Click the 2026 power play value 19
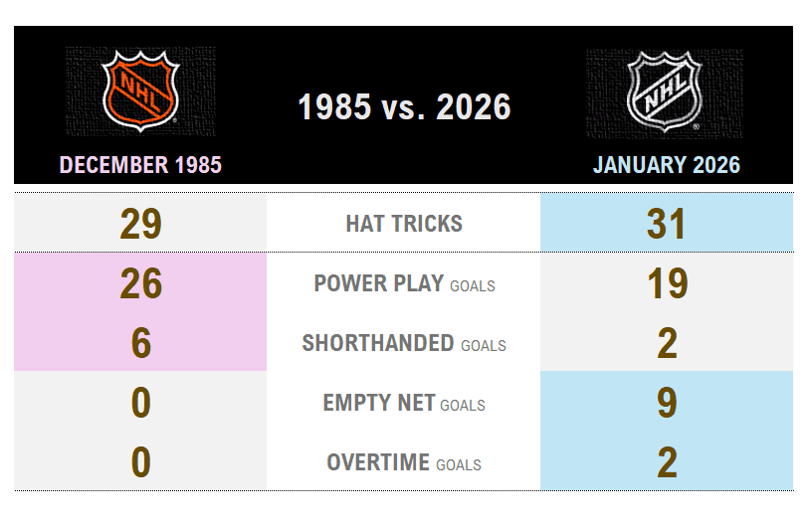The width and height of the screenshot is (810, 532). pos(667,283)
